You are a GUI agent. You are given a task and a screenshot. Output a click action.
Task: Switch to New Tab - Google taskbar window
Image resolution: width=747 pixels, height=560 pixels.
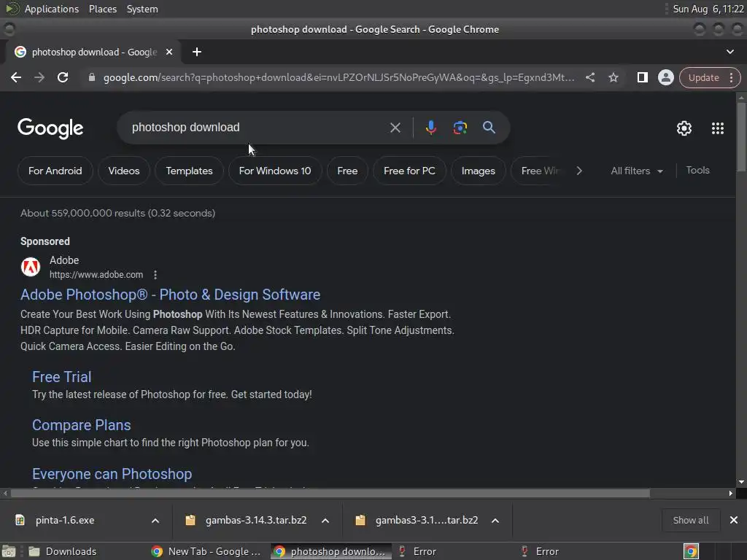206,551
